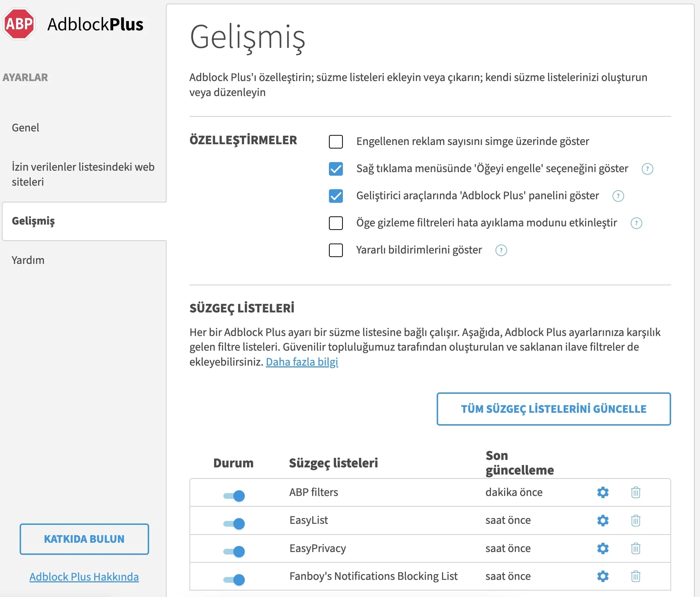This screenshot has width=700, height=597.
Task: Show help for 'Öğeyi engelle' option
Action: (647, 169)
